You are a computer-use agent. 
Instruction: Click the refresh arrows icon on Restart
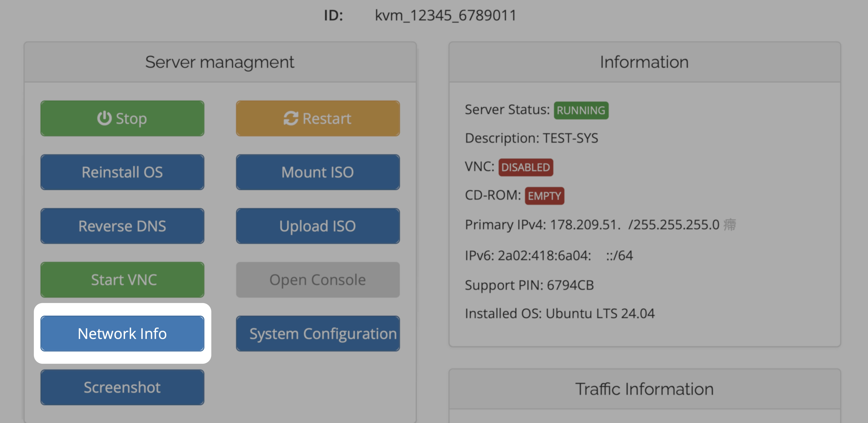pos(291,118)
